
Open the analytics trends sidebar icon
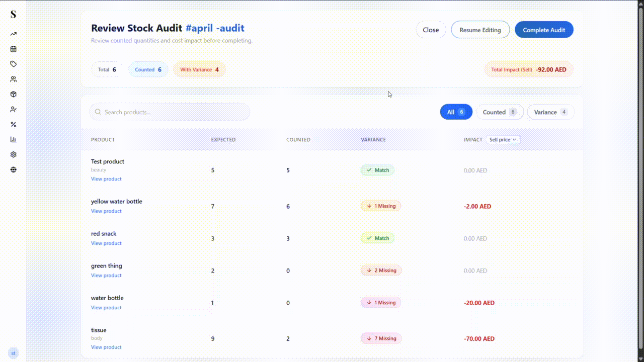point(13,34)
